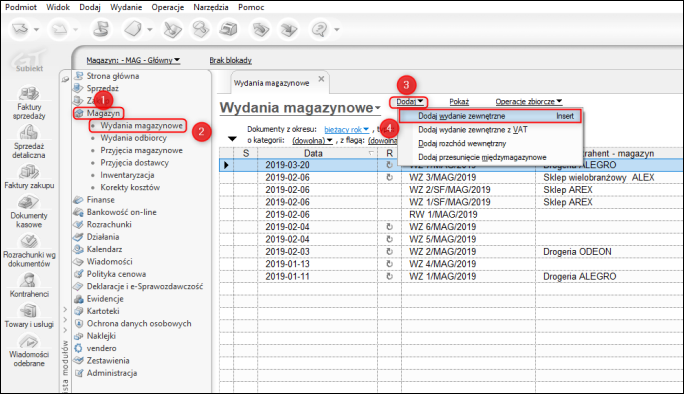Select Przyjęcia magazynowe tree item

click(141, 151)
